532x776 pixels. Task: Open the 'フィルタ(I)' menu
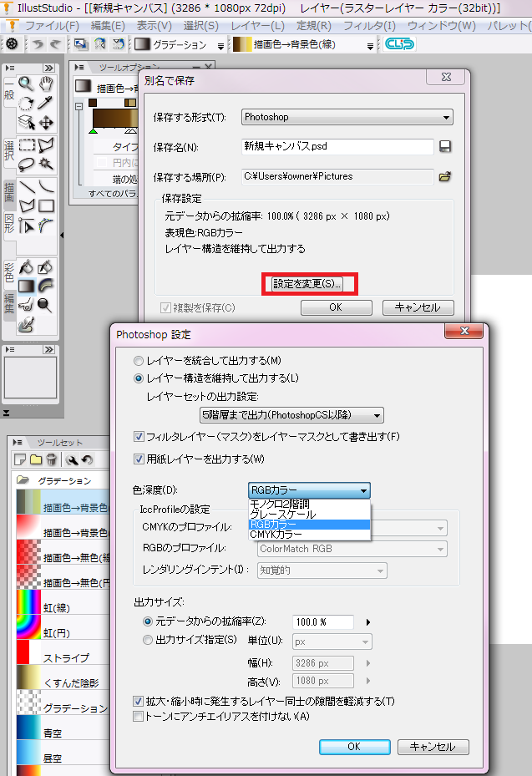pos(369,26)
